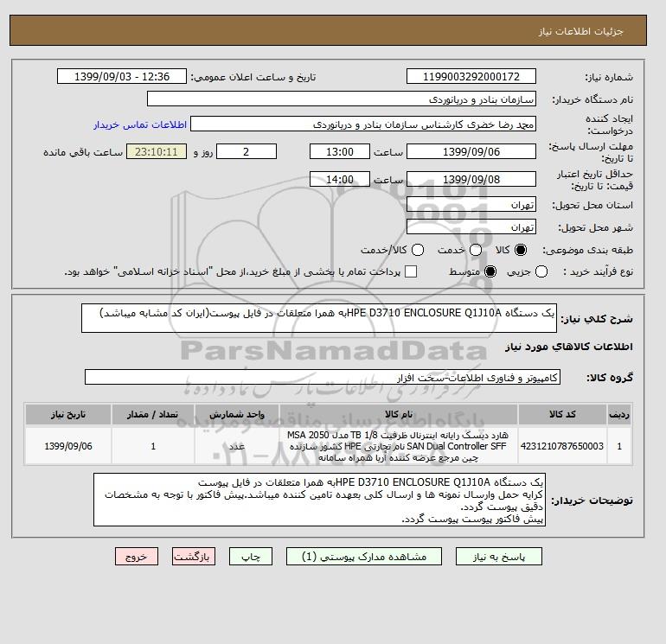The image size is (666, 644).
Task: Click the need number field 1199003292000172
Action: [x=471, y=76]
